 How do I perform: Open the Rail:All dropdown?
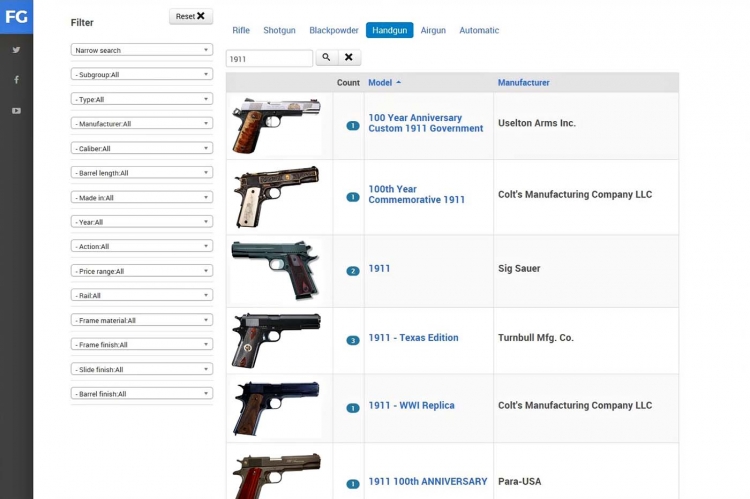(142, 296)
